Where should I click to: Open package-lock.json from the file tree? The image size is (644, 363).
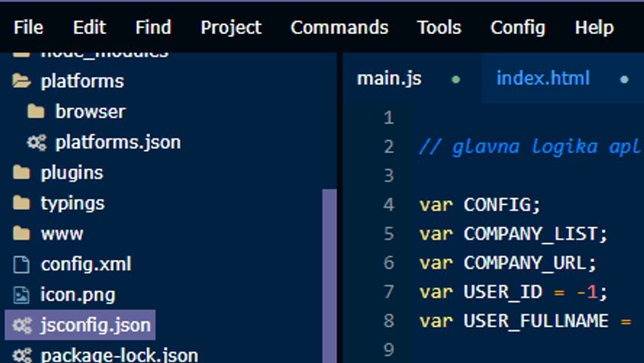pos(119,355)
